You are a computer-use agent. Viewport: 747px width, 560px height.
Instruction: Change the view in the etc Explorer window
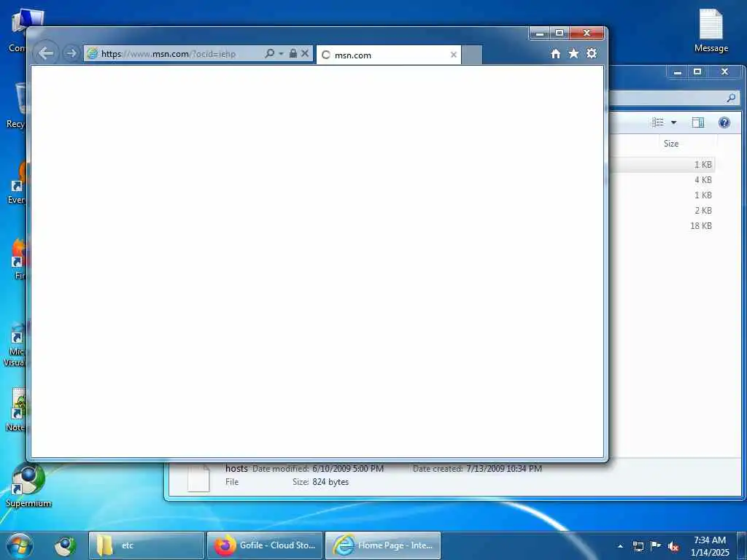click(x=658, y=122)
